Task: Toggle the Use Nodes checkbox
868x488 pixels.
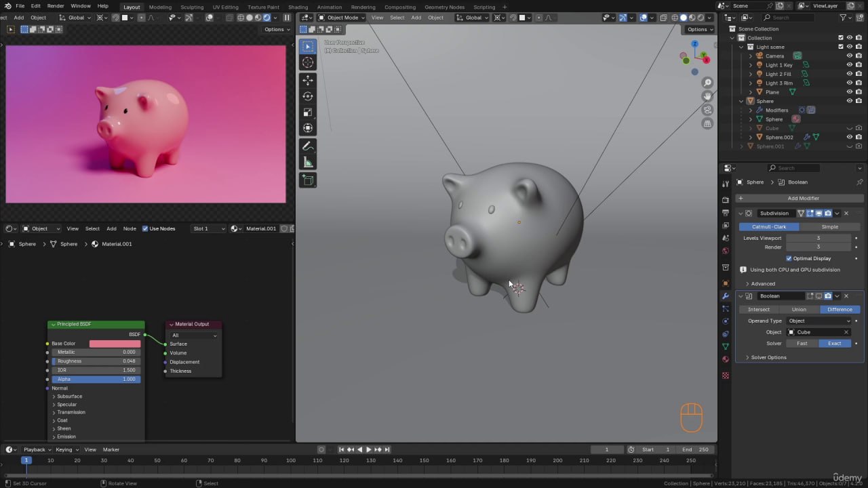Action: [x=145, y=228]
